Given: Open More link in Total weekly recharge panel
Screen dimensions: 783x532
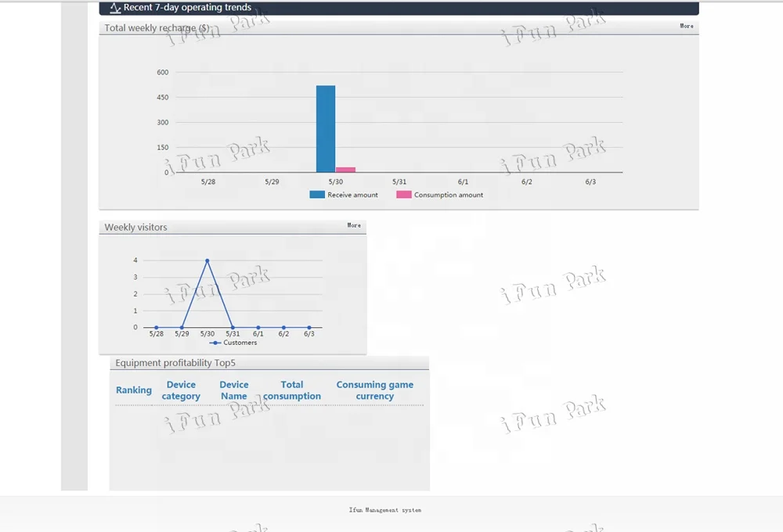Looking at the screenshot, I should point(686,26).
